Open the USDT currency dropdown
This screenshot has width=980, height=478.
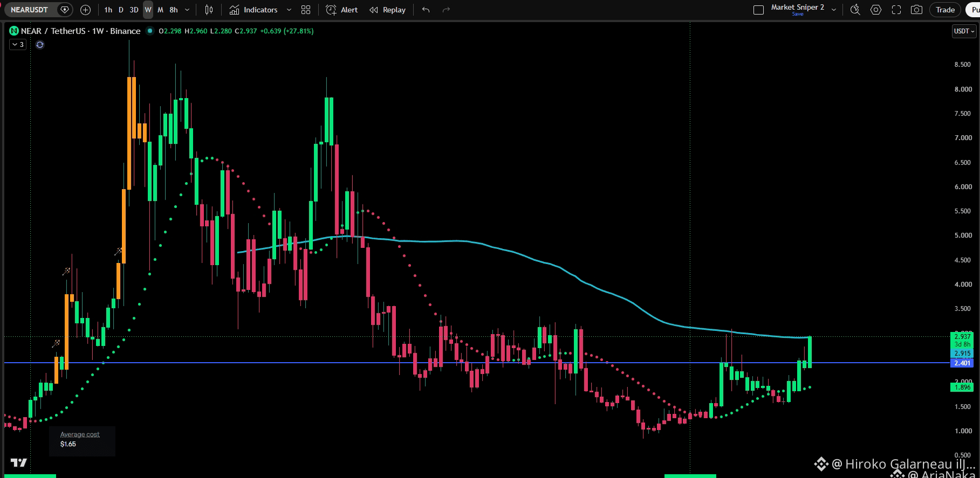(x=964, y=31)
